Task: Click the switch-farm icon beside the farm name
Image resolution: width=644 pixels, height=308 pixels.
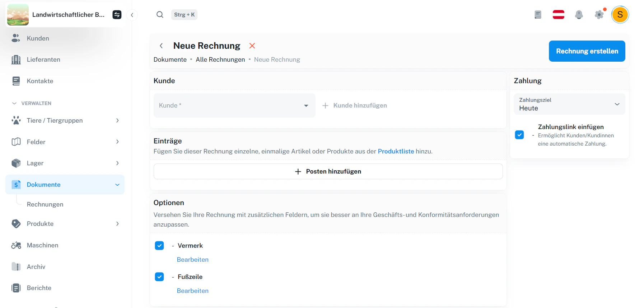Action: 117,15
